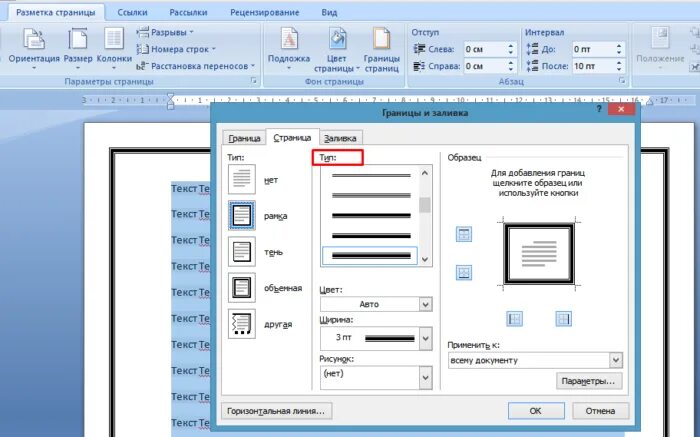Select the другая custom border setting
Viewport: 700px width, 437px height.
tap(242, 324)
